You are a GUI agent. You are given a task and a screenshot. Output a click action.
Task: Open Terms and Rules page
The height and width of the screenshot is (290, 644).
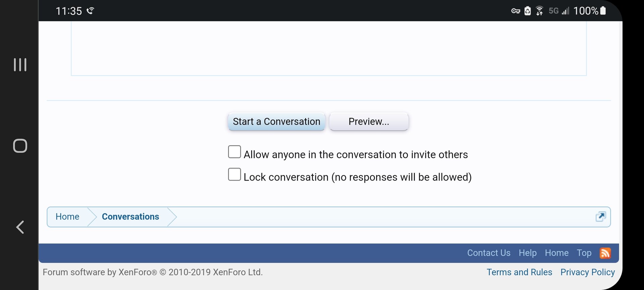[x=519, y=272]
